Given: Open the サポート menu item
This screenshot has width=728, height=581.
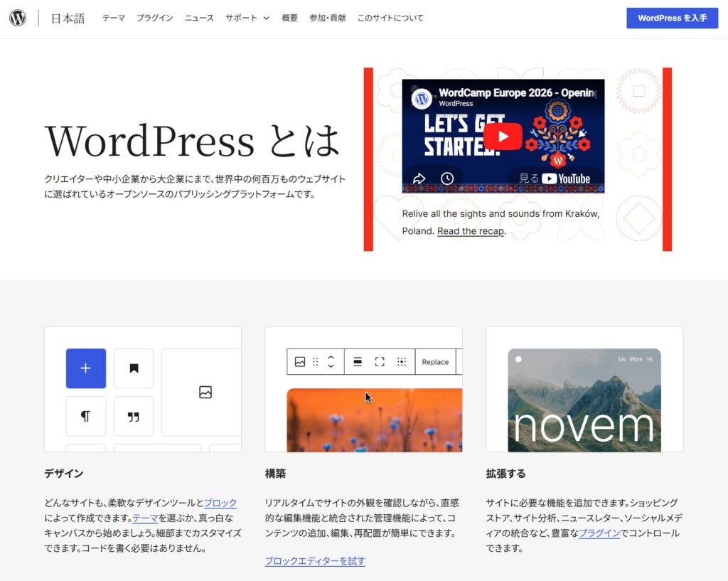Looking at the screenshot, I should pos(242,18).
